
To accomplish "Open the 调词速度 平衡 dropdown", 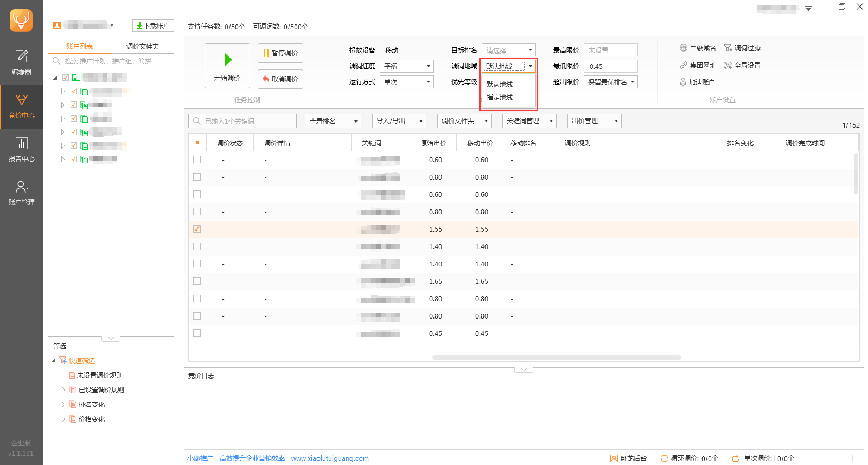I will coord(407,66).
